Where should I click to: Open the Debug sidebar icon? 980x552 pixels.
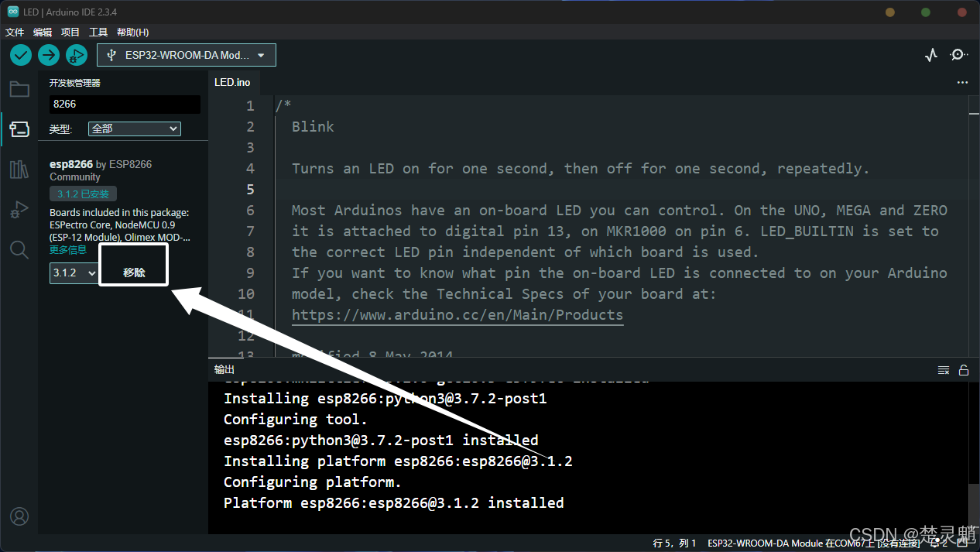(x=19, y=209)
